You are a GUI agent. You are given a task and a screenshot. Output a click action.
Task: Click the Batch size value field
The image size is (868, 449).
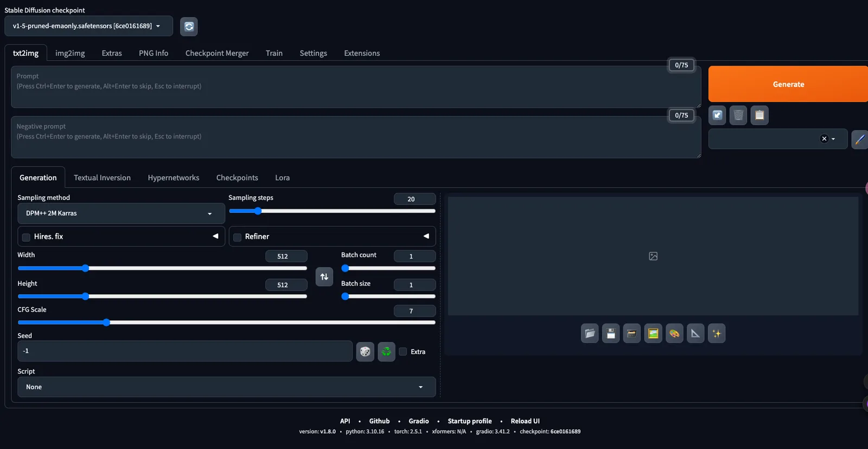tap(414, 284)
